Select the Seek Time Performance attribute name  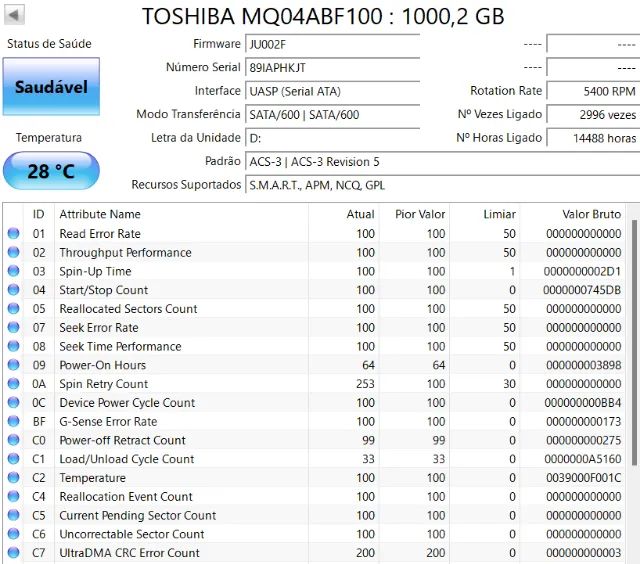pos(120,346)
